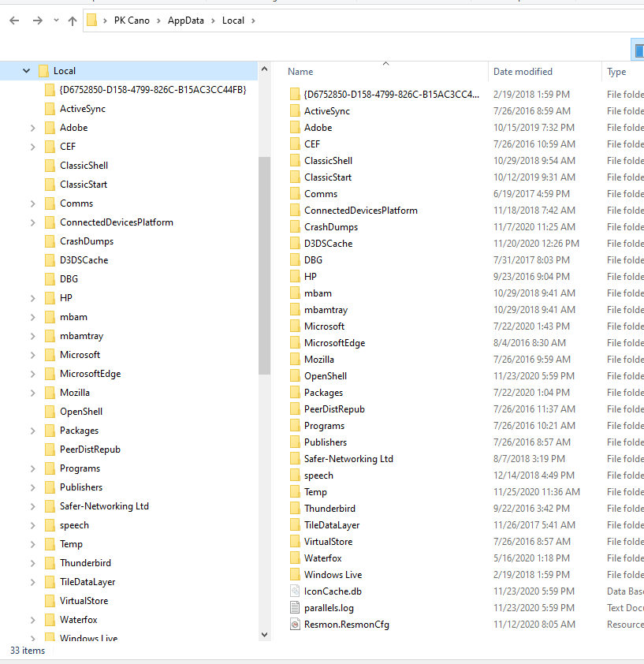
Task: Collapse the Local tree node
Action: click(x=26, y=71)
